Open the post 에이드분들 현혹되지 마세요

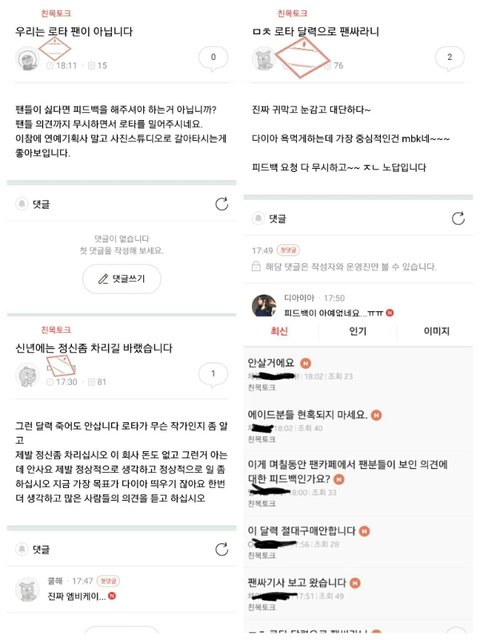(307, 415)
